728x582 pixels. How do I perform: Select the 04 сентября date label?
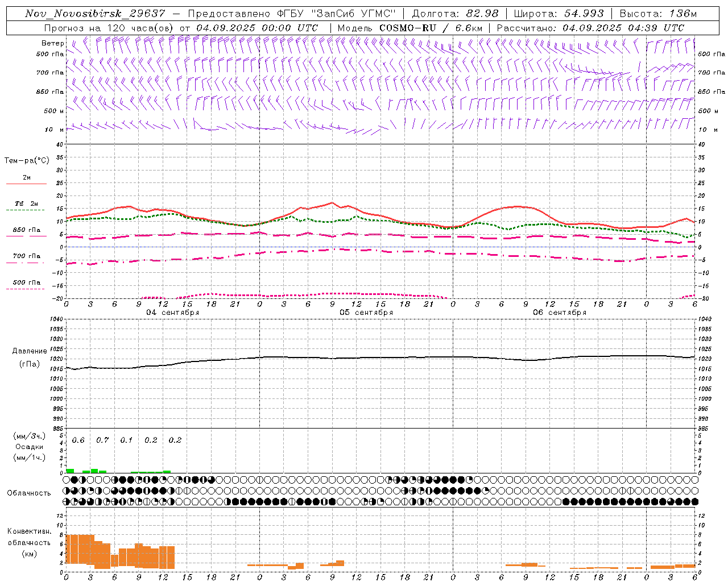pyautogui.click(x=172, y=313)
